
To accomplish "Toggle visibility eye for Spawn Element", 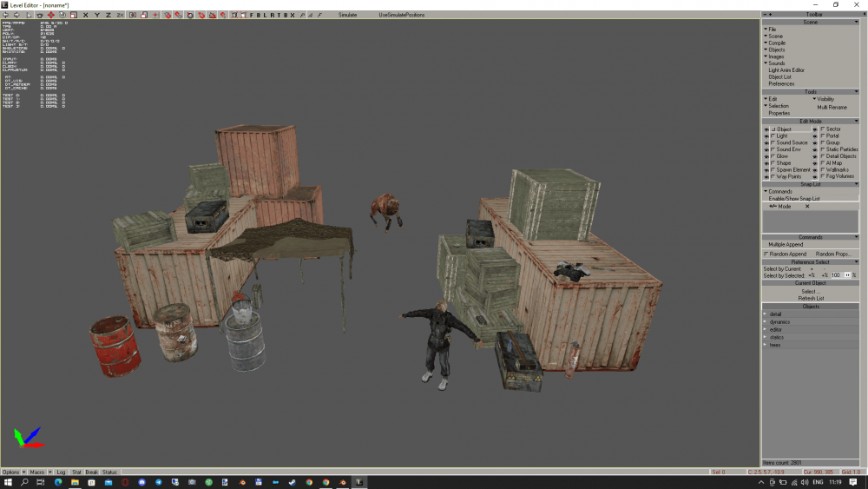I will (x=765, y=170).
